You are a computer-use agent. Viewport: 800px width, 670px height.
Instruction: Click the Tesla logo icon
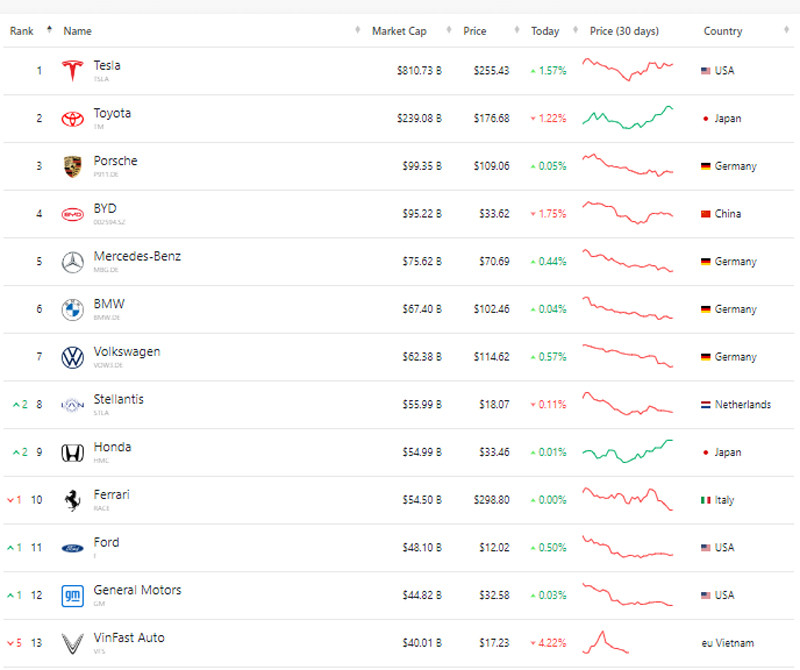click(72, 71)
